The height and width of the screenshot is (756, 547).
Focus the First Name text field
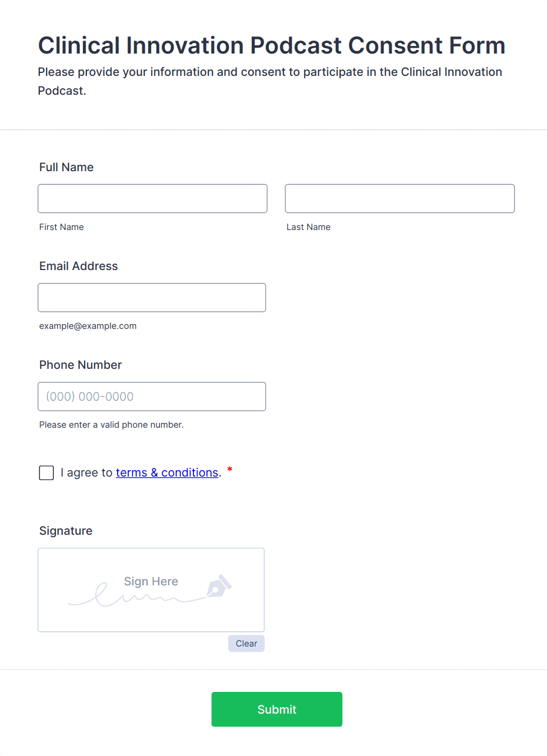pyautogui.click(x=152, y=198)
